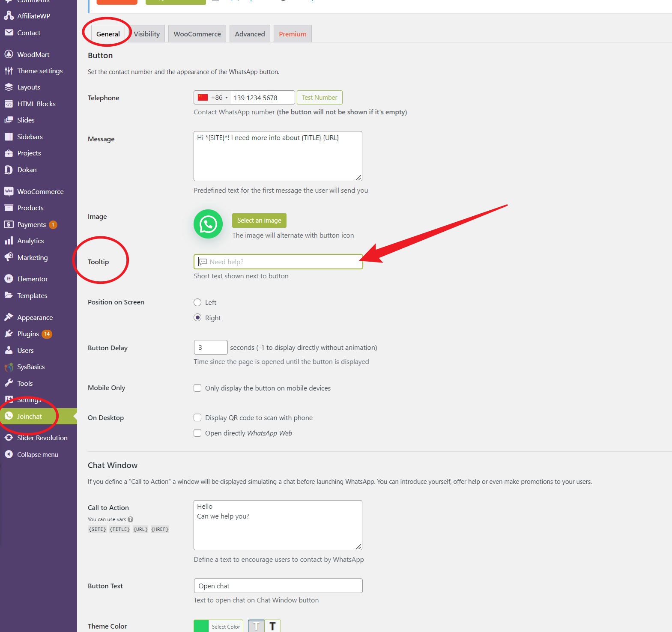
Task: Click the Test Number button
Action: [x=320, y=98]
